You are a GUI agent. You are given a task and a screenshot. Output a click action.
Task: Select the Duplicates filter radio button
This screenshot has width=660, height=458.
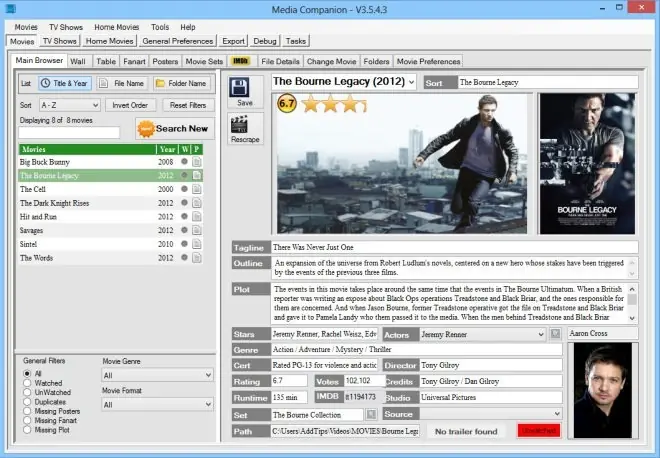(x=27, y=402)
